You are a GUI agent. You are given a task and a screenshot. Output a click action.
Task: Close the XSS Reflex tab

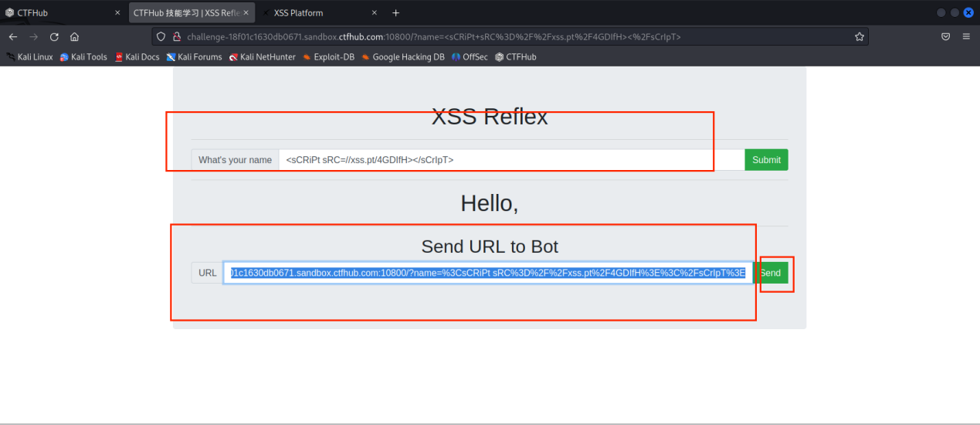(246, 13)
